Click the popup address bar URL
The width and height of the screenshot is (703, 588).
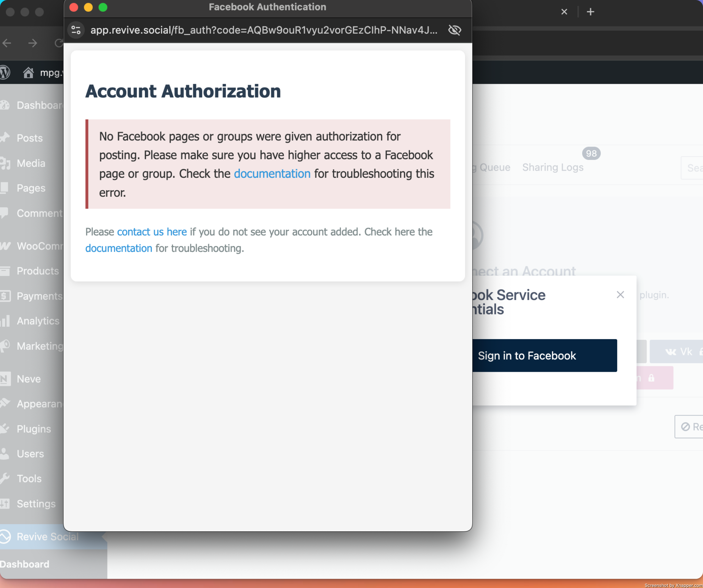pyautogui.click(x=264, y=30)
